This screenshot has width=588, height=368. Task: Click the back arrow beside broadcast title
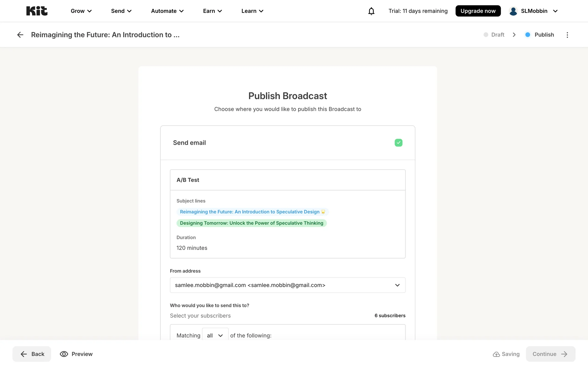[20, 35]
